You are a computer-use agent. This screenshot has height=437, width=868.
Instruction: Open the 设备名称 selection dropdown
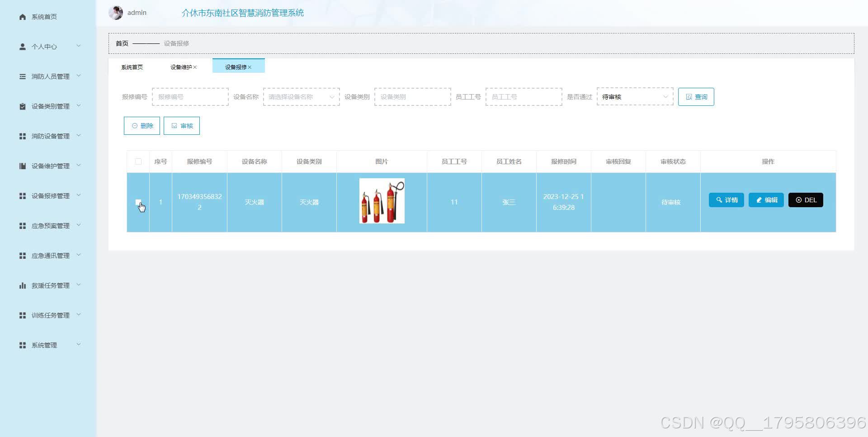click(x=301, y=96)
